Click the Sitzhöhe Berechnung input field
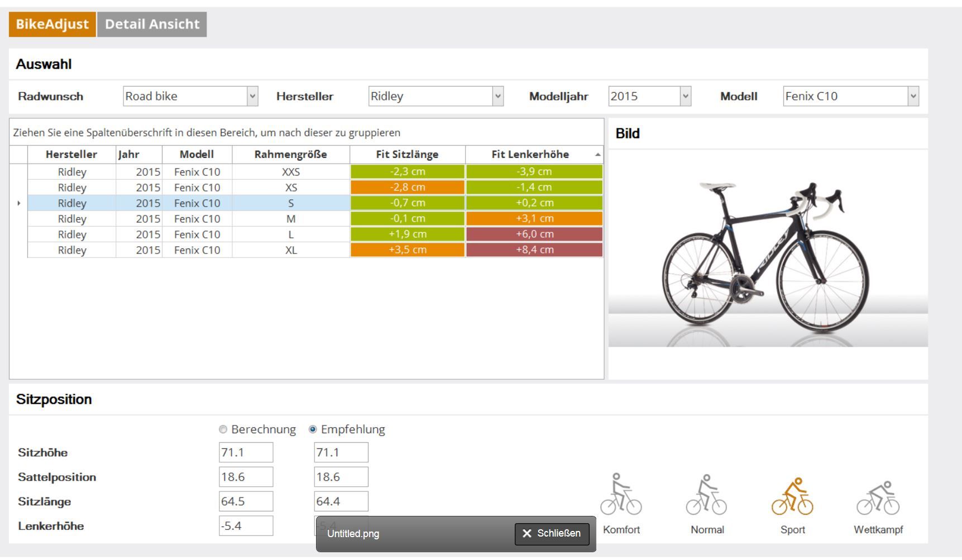962x560 pixels. (x=246, y=453)
